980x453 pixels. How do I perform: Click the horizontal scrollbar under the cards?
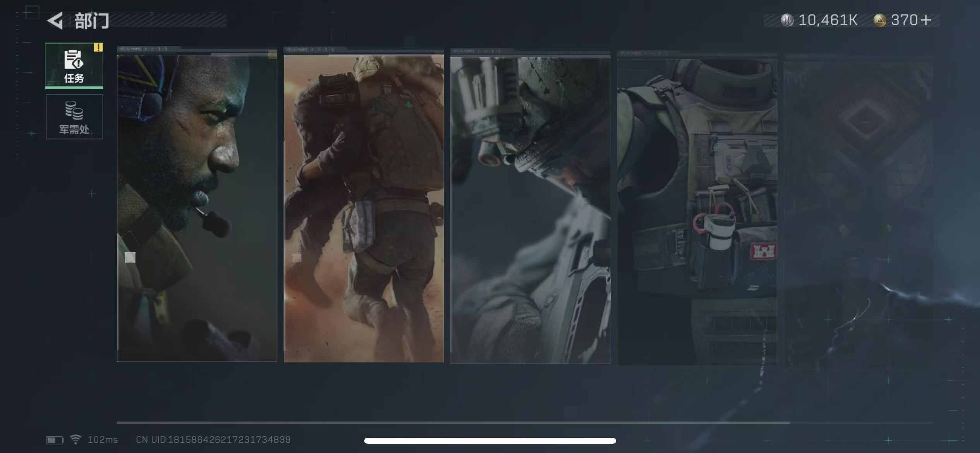453,423
